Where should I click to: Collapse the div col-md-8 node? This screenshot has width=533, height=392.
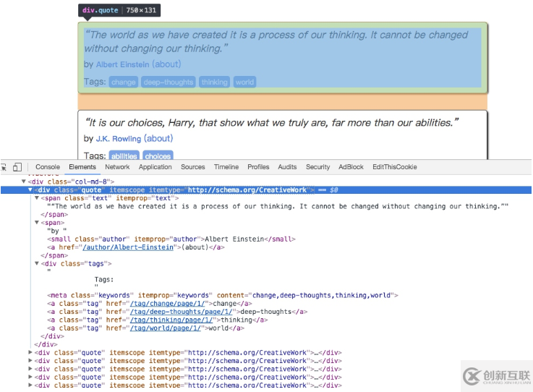coord(23,182)
